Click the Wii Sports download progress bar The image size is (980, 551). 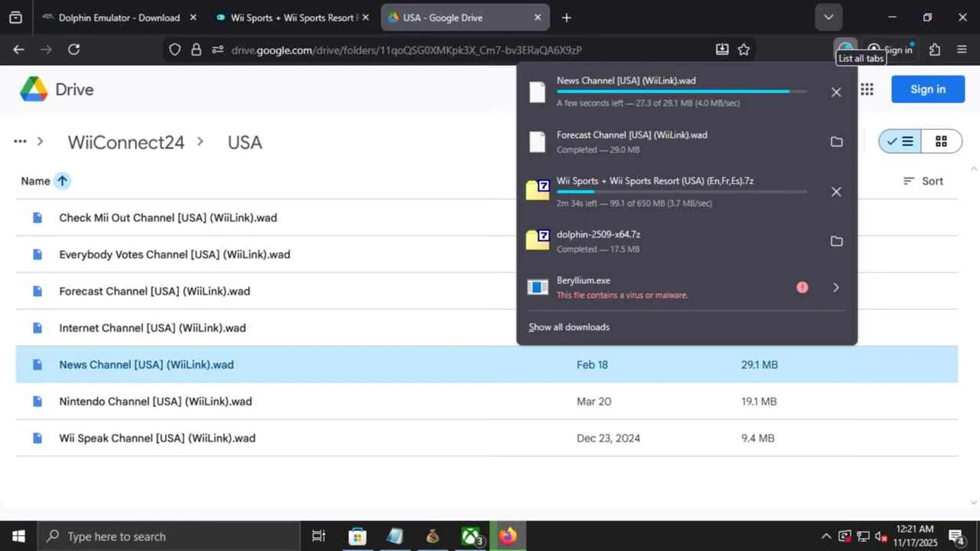pos(681,192)
